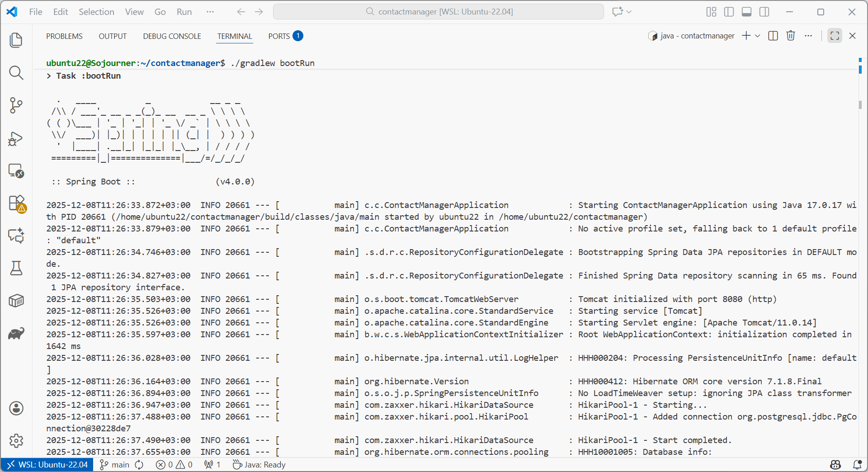Click the main branch in status bar

tap(115, 465)
